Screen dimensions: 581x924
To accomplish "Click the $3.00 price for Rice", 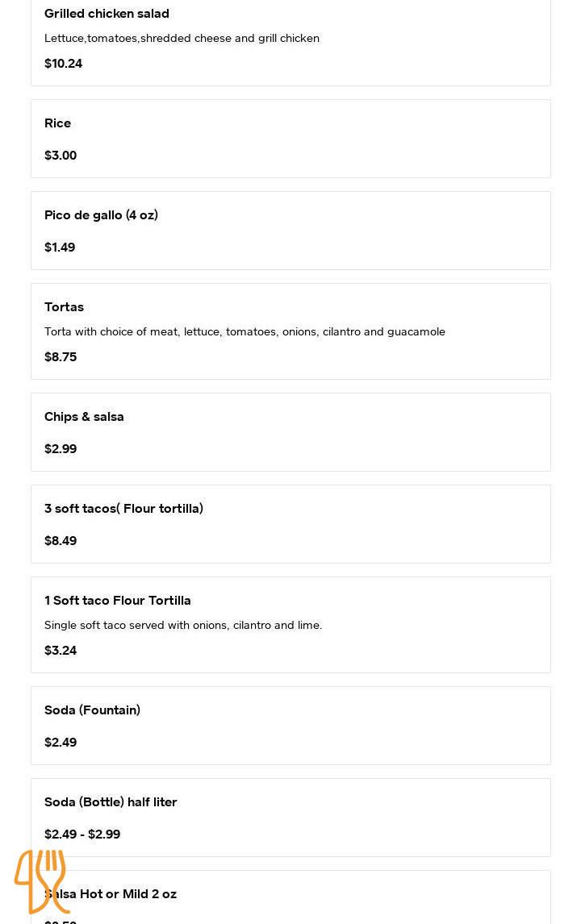I will (61, 156).
